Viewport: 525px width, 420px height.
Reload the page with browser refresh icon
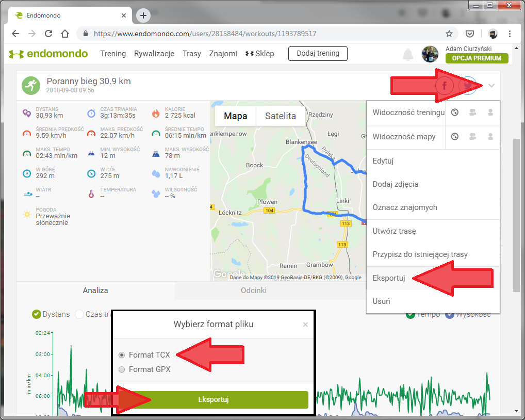point(48,34)
